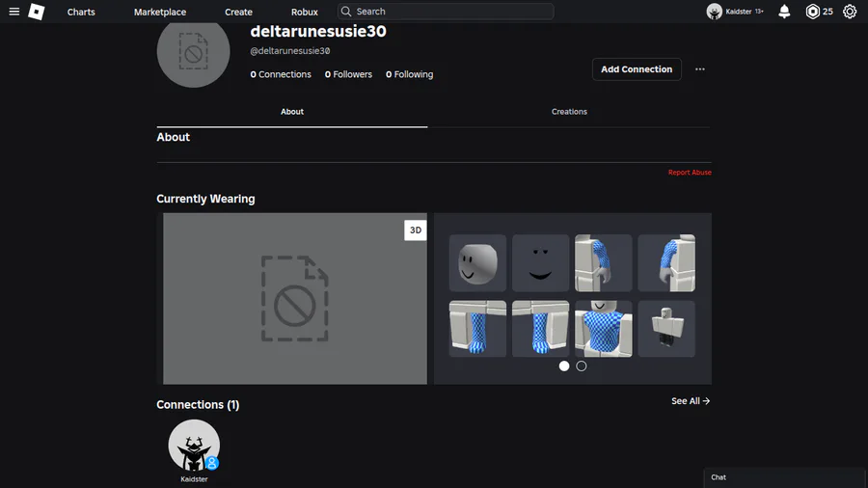Open the first blue-checkered arm item in the top row
This screenshot has width=868, height=488.
click(604, 263)
